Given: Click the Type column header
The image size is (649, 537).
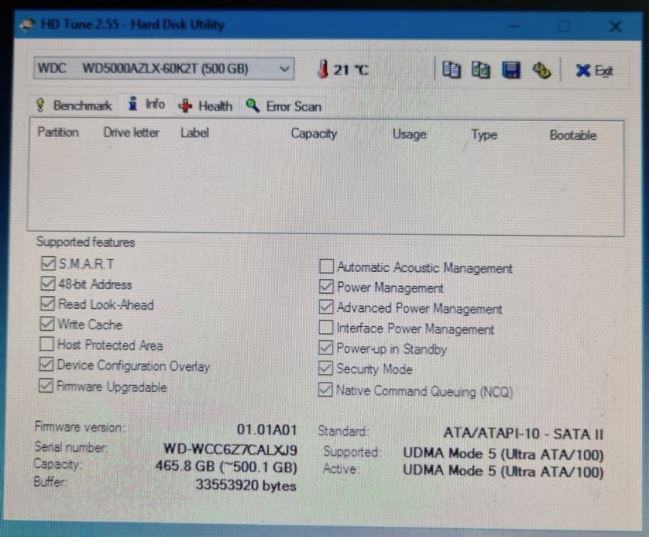Looking at the screenshot, I should (484, 135).
